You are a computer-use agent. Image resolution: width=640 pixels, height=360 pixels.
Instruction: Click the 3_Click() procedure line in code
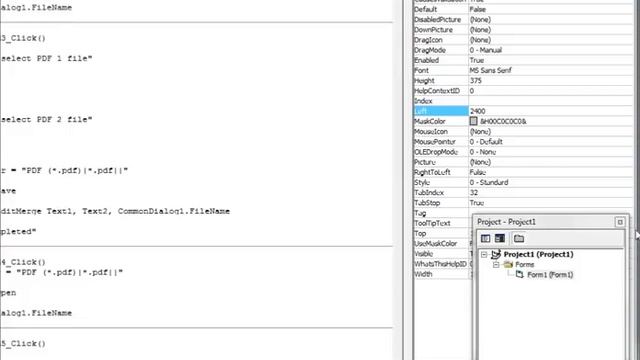(x=23, y=38)
